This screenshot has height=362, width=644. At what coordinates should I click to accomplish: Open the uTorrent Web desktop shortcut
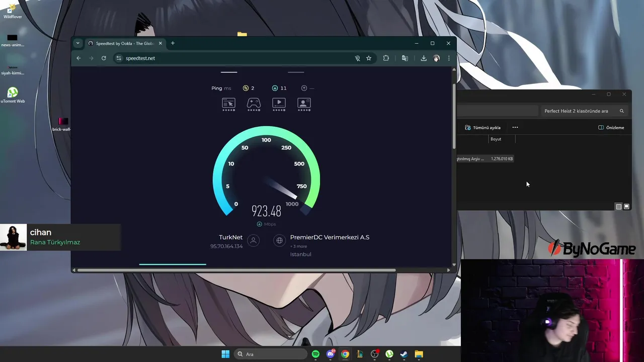click(x=13, y=95)
